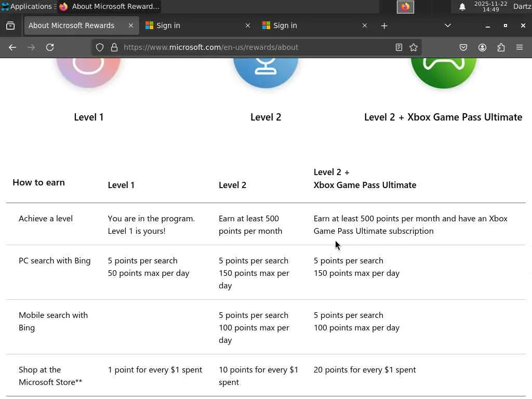532x399 pixels.
Task: Click '10 points for every $1 spent' cell
Action: [x=258, y=376]
